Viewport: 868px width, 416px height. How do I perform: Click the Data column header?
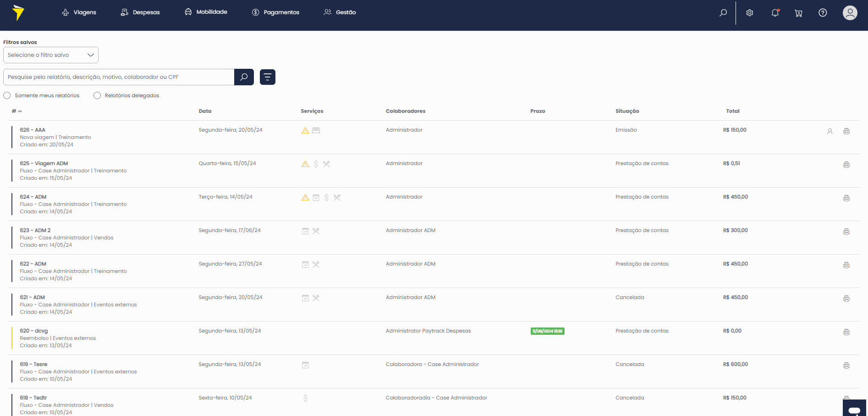tap(205, 111)
